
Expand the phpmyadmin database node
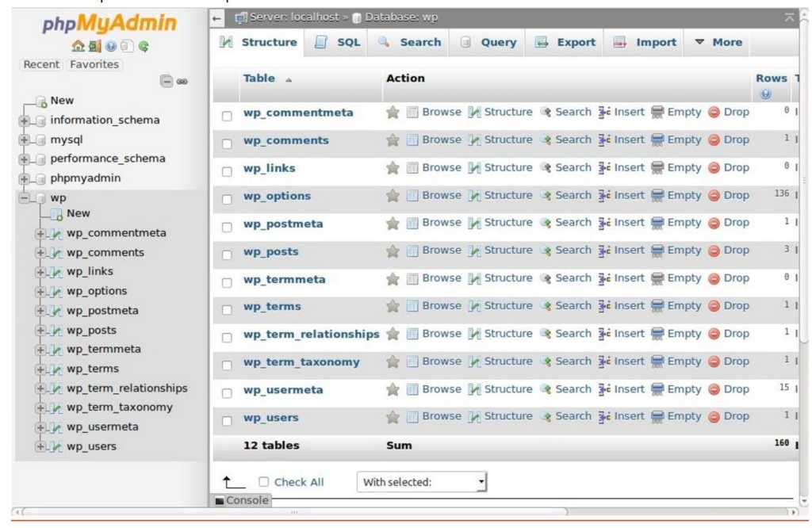coord(24,178)
